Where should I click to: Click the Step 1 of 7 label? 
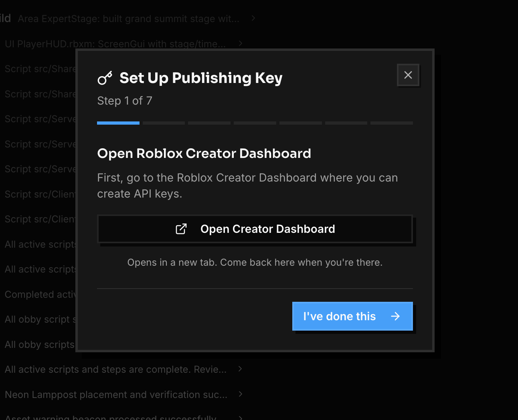(125, 101)
